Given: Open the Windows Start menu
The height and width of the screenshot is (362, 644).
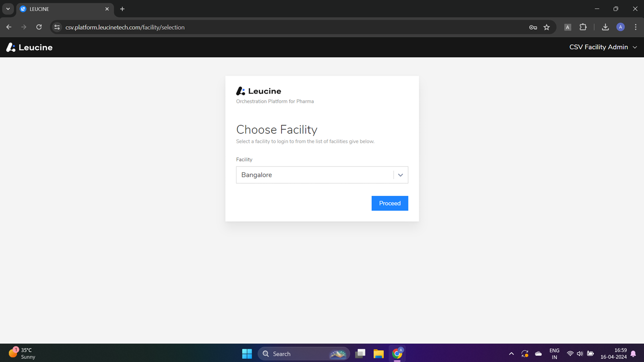Looking at the screenshot, I should pos(247,353).
